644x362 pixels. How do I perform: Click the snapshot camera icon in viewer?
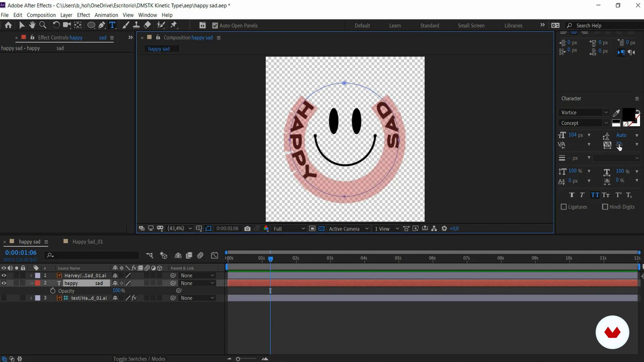(x=248, y=229)
